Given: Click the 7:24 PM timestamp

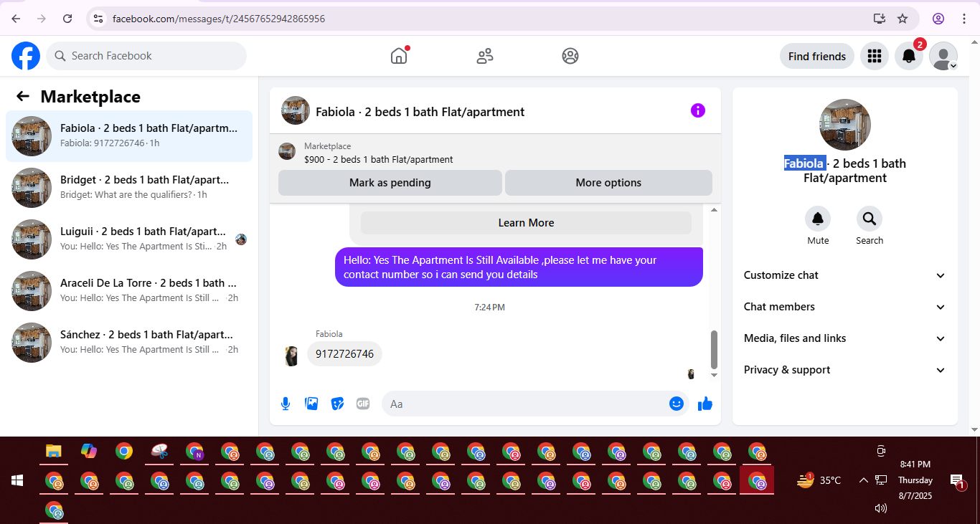Looking at the screenshot, I should [489, 308].
